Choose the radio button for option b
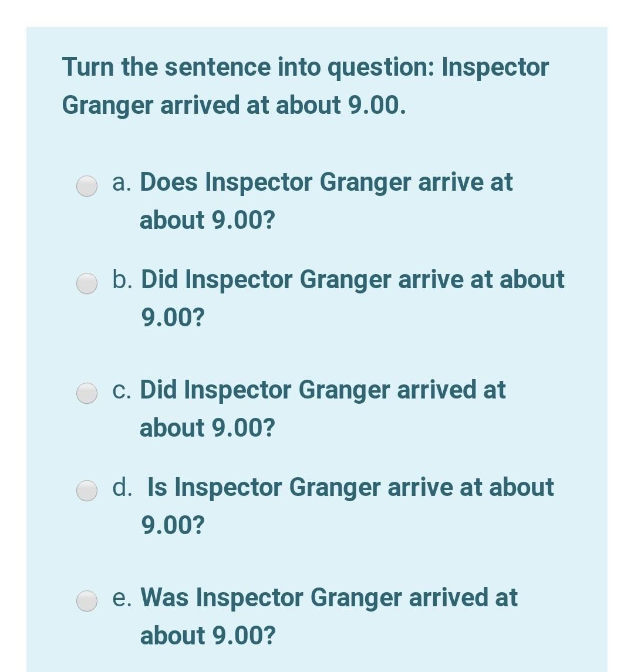This screenshot has width=634, height=672. [87, 283]
